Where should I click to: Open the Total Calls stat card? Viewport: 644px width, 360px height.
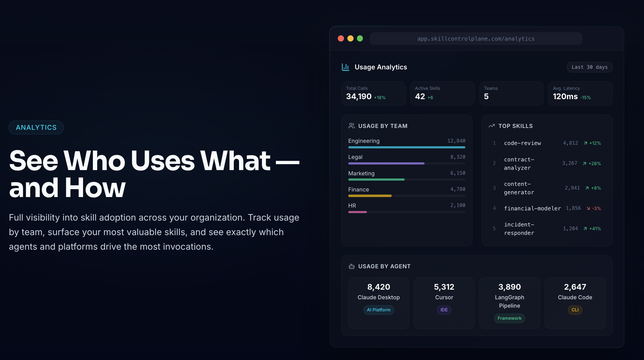373,93
